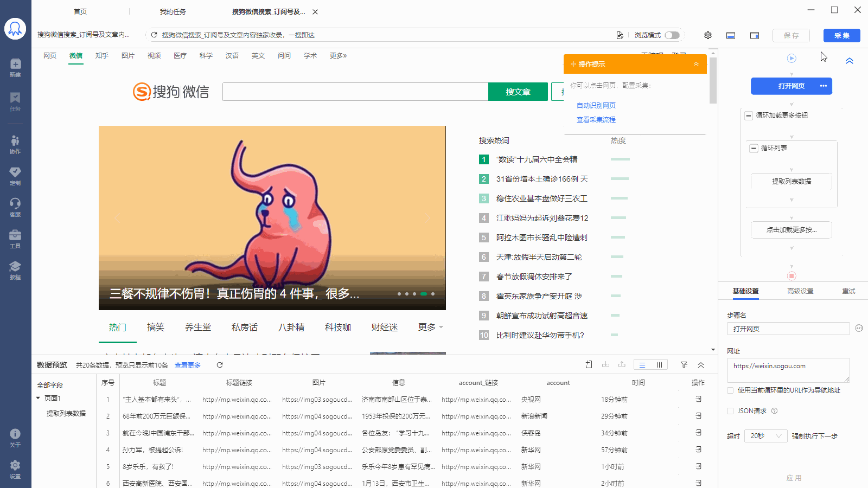The width and height of the screenshot is (868, 488).
Task: Click the 网址 URL text area
Action: pos(788,370)
